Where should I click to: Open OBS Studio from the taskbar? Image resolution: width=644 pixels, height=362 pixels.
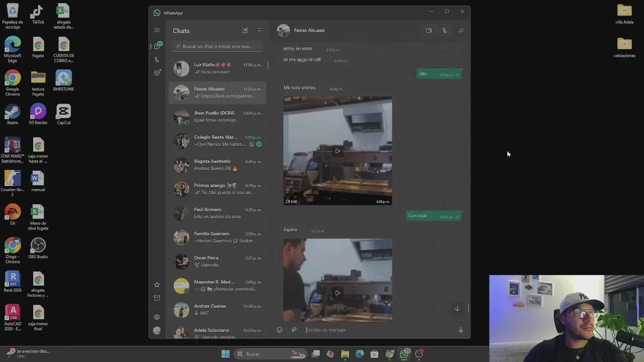pyautogui.click(x=419, y=354)
